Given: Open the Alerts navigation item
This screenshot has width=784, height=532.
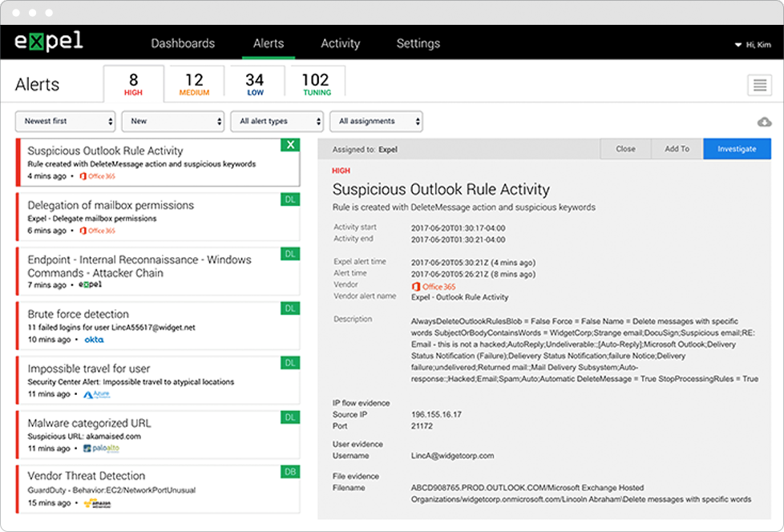Looking at the screenshot, I should pos(269,43).
